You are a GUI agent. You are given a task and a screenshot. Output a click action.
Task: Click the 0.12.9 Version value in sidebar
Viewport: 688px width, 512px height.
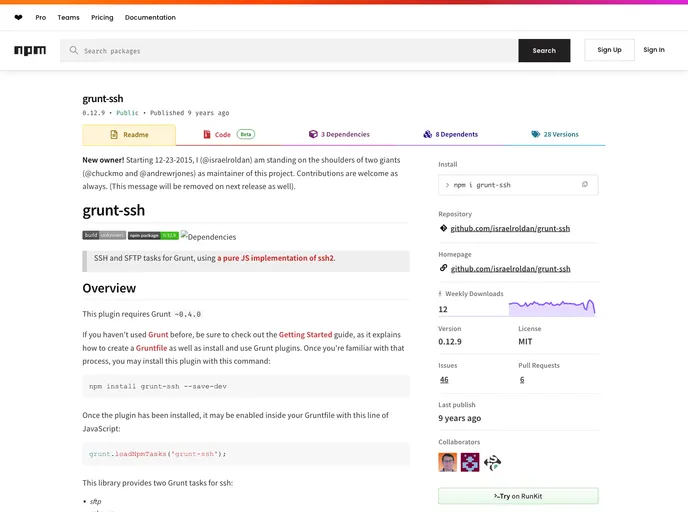450,341
